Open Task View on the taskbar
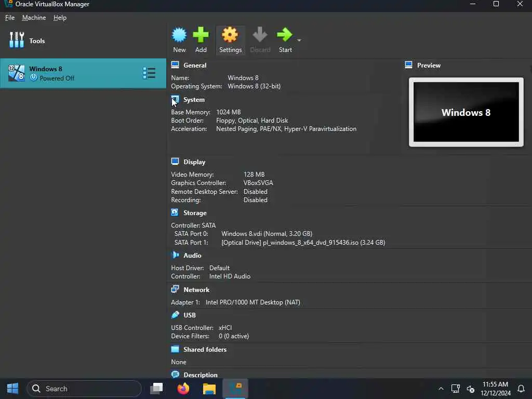The image size is (532, 399). click(x=156, y=389)
